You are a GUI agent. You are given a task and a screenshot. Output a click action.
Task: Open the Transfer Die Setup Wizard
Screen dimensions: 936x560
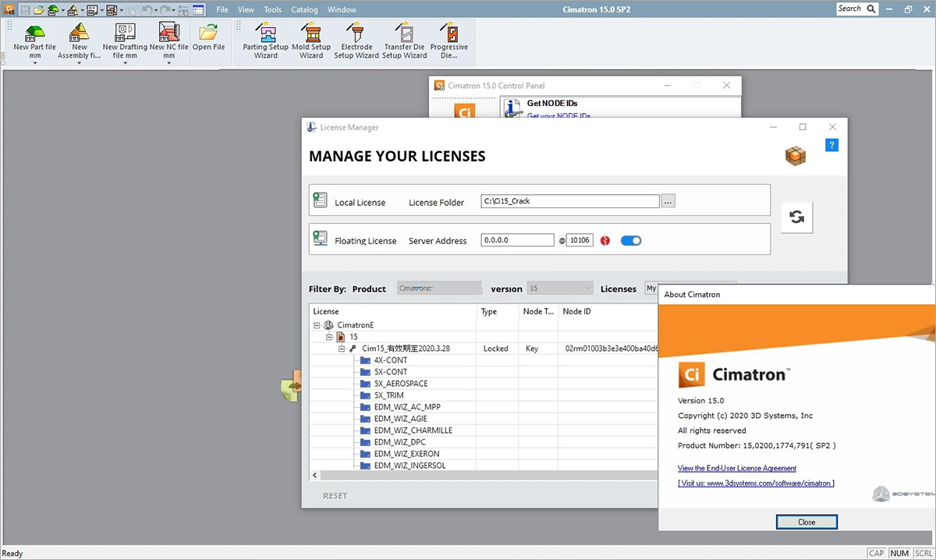click(x=404, y=34)
